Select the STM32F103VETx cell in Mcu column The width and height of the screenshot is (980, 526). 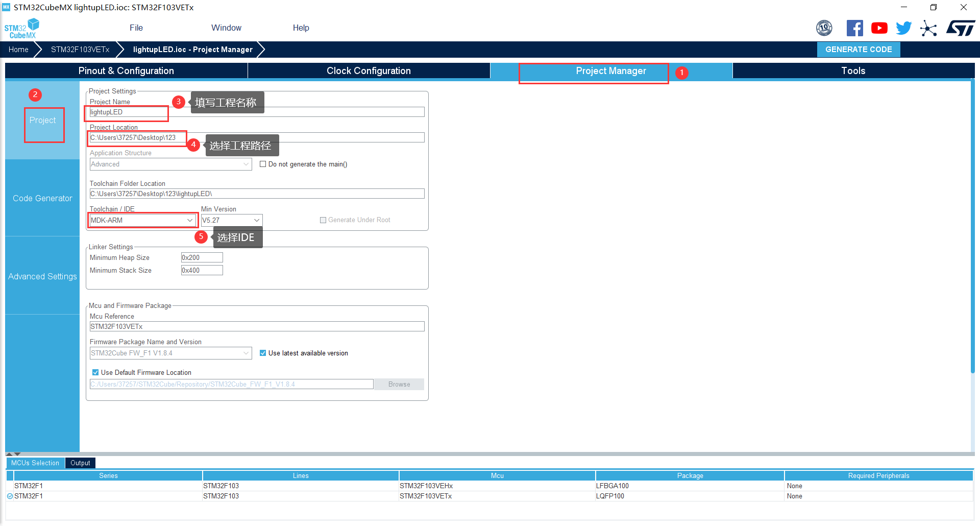click(x=497, y=496)
